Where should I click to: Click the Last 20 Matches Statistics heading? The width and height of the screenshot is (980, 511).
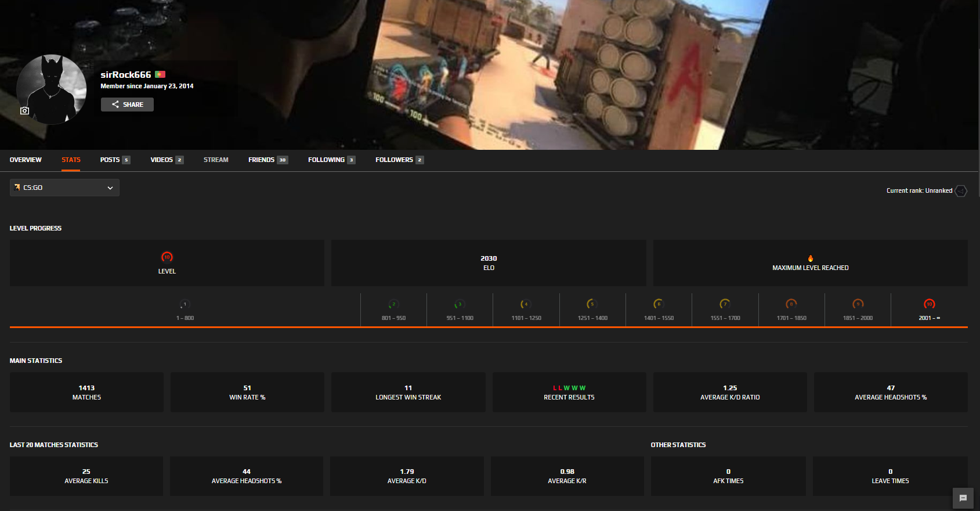(54, 445)
